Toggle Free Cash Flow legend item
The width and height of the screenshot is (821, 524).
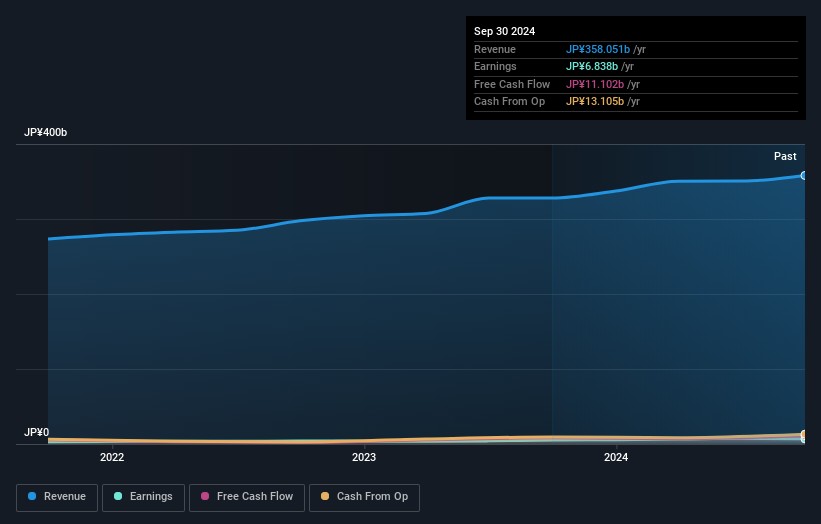[x=247, y=497]
